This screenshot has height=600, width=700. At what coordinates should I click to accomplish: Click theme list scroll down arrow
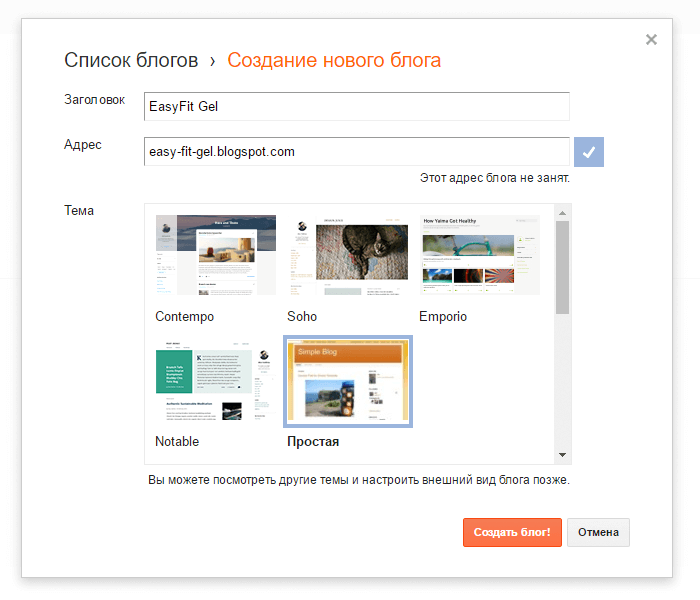click(x=562, y=455)
